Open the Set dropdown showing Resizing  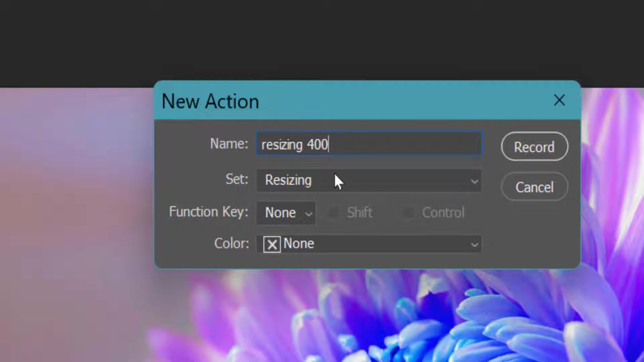click(x=369, y=180)
